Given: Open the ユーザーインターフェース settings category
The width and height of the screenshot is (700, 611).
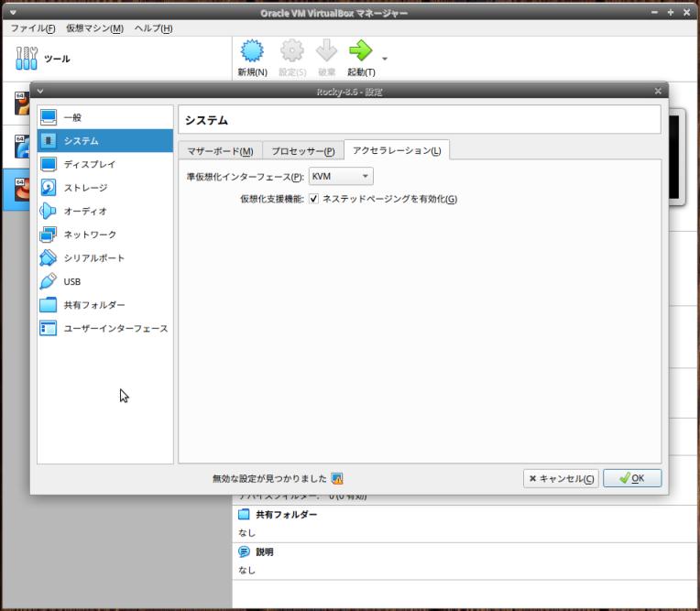Looking at the screenshot, I should pos(105,329).
